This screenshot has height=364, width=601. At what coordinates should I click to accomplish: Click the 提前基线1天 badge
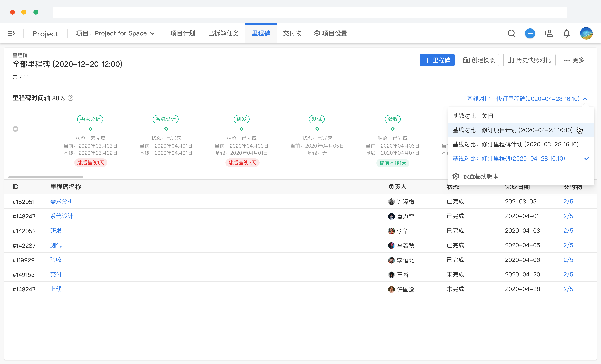393,163
